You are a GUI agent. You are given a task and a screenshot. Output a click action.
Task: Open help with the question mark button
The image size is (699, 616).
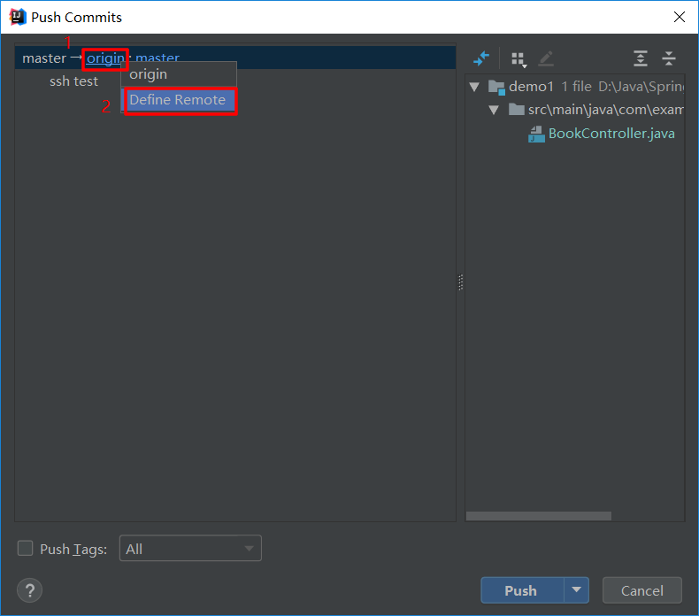click(29, 590)
